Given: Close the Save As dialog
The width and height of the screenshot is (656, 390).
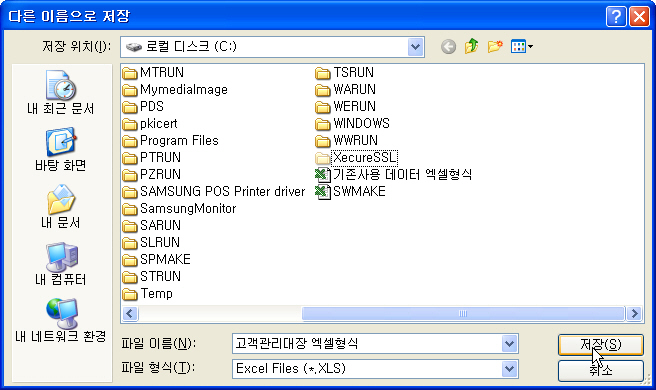Looking at the screenshot, I should pyautogui.click(x=639, y=17).
